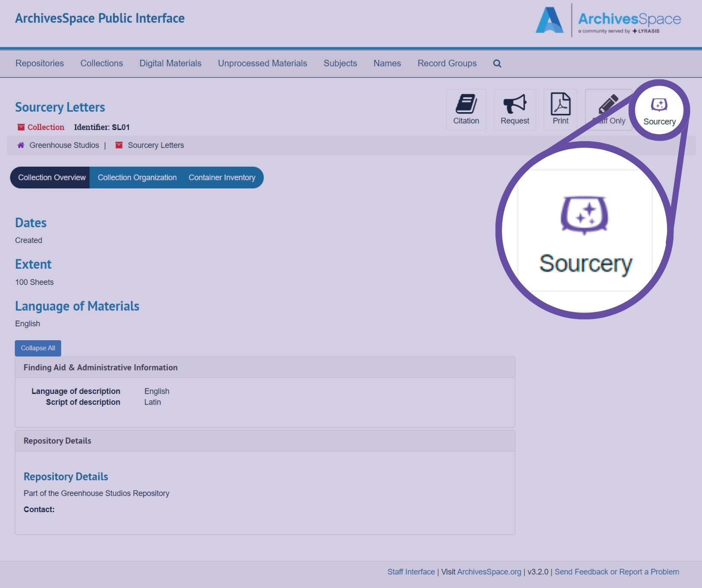
Task: Click the v3.2.0 version text in the footer
Action: (538, 572)
